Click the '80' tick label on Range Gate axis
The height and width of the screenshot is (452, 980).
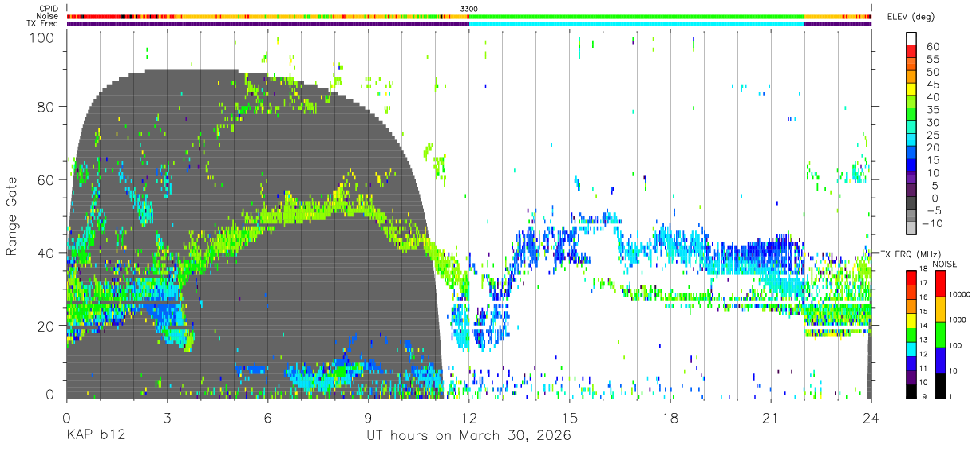46,107
